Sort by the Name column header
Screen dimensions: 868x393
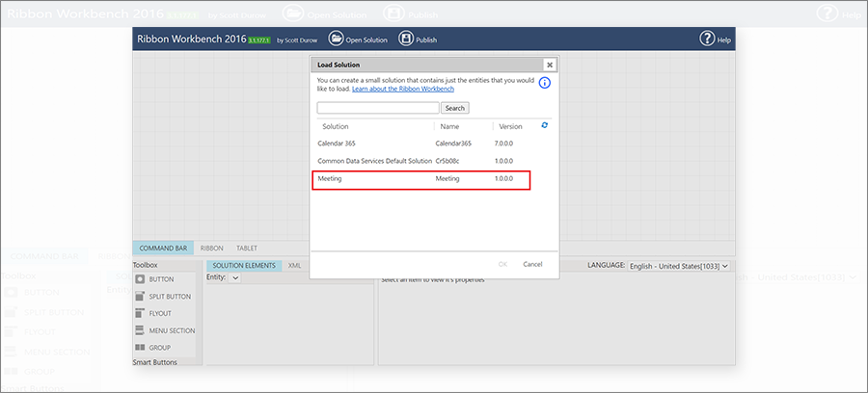pyautogui.click(x=449, y=126)
